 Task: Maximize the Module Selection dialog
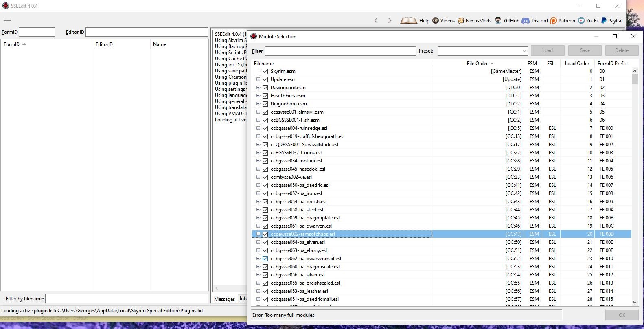(615, 36)
